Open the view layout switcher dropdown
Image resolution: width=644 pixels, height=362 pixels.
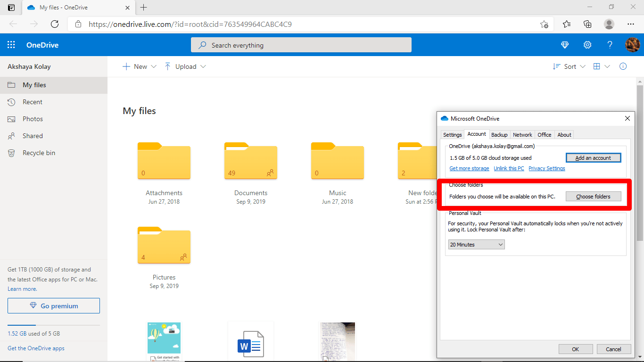point(602,66)
